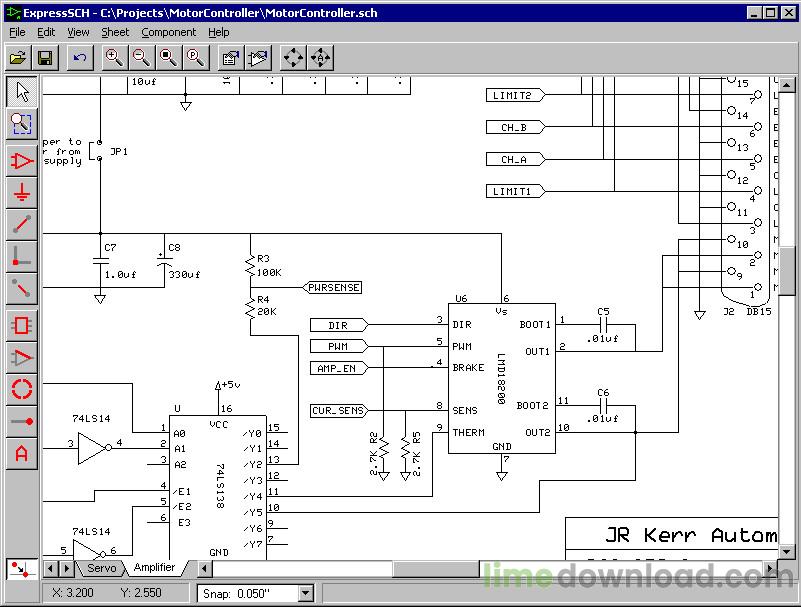Save the schematic with floppy disk icon
801x607 pixels.
click(45, 58)
